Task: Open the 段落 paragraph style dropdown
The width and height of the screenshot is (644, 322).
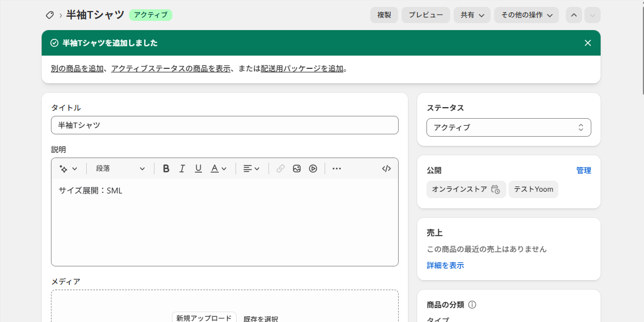Action: coord(120,169)
